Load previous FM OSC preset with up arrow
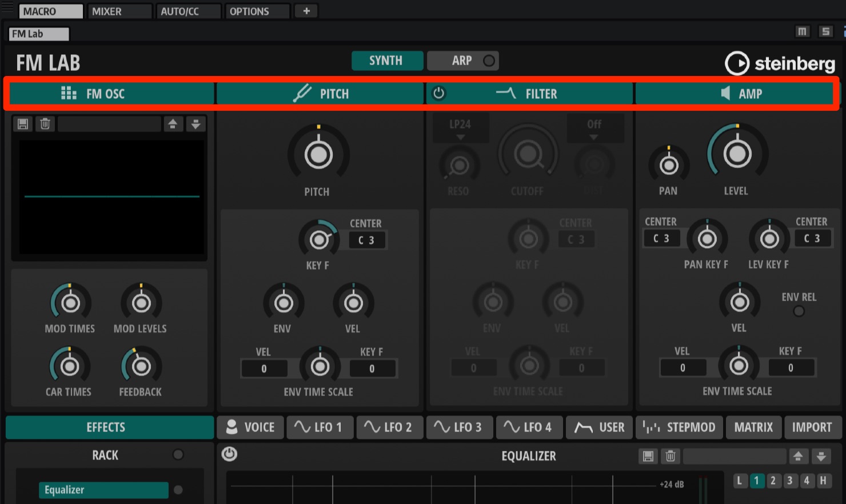Viewport: 846px width, 504px height. [x=173, y=124]
